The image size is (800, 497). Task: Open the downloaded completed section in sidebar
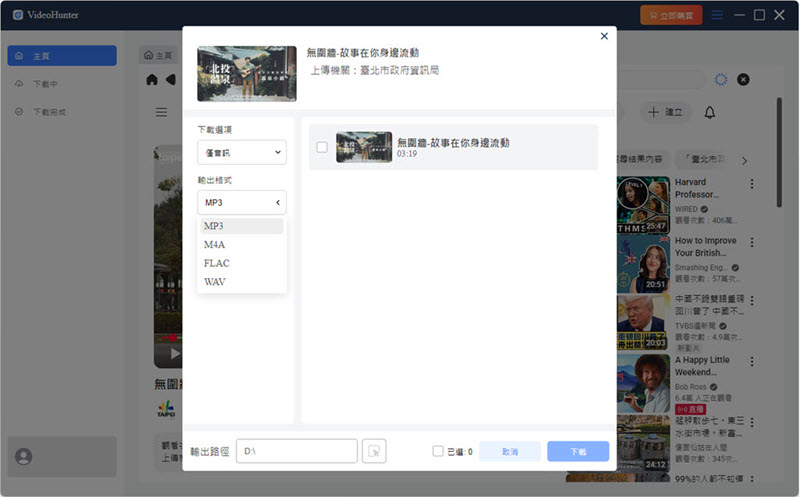(62, 112)
